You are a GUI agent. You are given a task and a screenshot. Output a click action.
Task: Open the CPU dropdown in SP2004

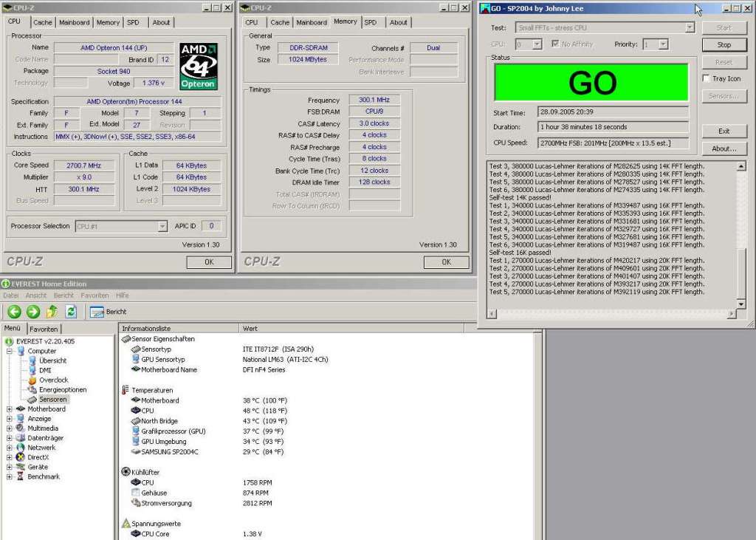tap(537, 44)
